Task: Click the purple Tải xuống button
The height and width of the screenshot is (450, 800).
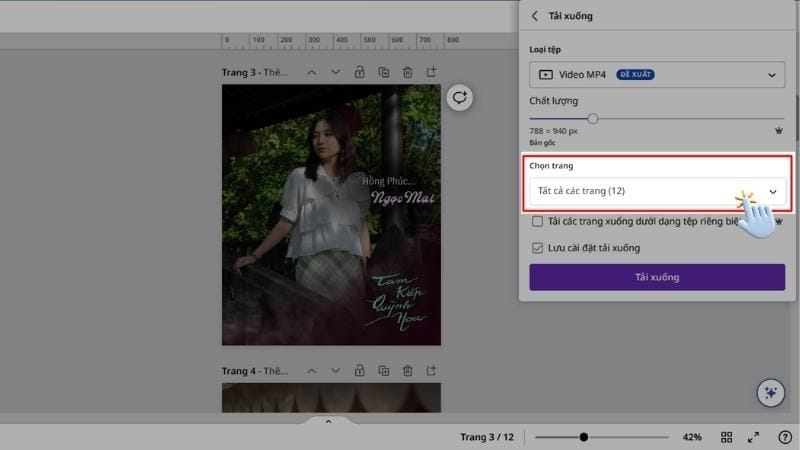Action: 657,277
